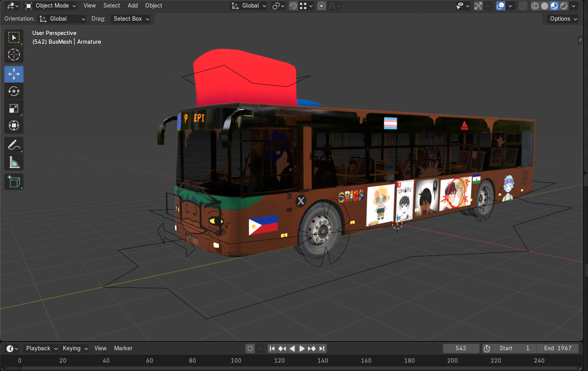Click the current frame 542 field

click(x=461, y=348)
